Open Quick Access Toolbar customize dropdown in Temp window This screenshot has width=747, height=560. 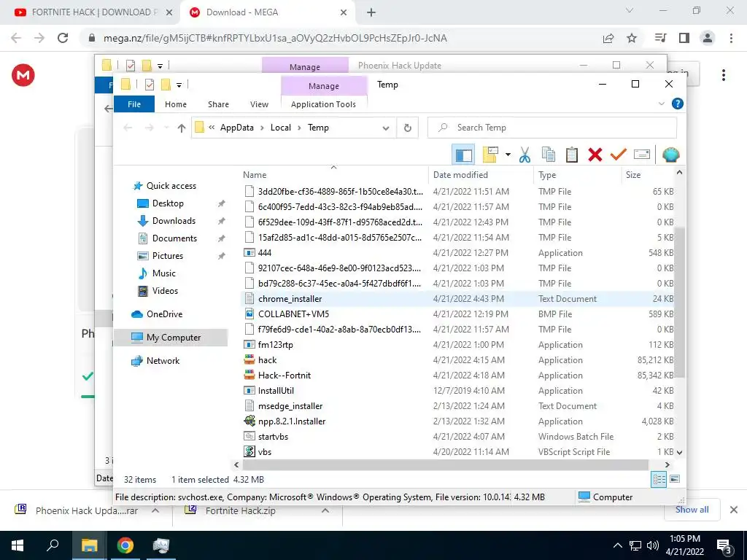(x=179, y=85)
